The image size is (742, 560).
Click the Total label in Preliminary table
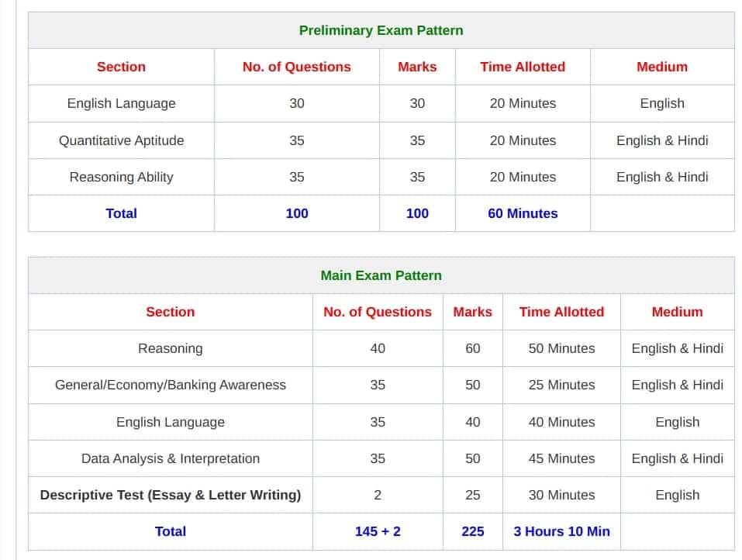coord(122,213)
